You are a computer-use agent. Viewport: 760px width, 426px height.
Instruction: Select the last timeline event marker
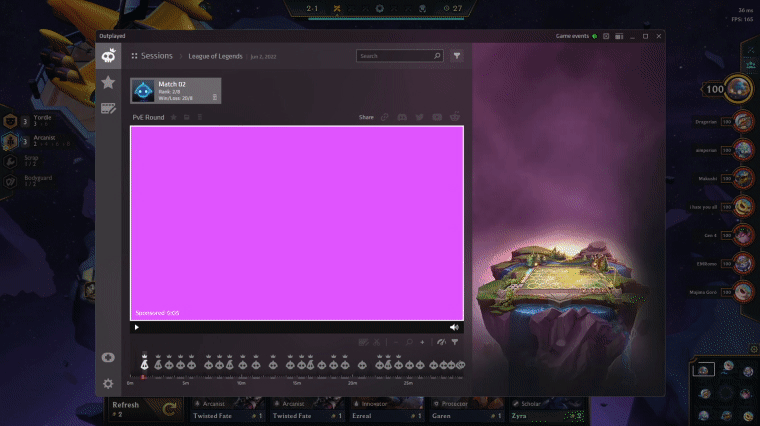[x=460, y=364]
